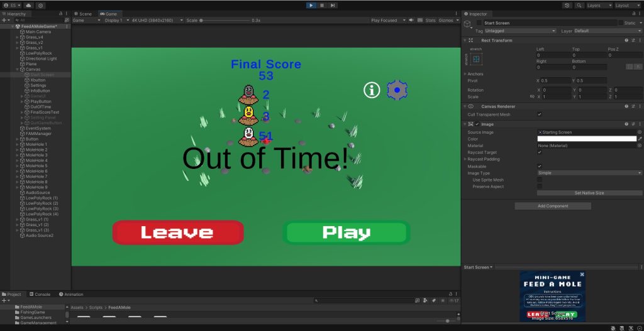Advance one frame with the Step button
The width and height of the screenshot is (644, 331).
(333, 5)
